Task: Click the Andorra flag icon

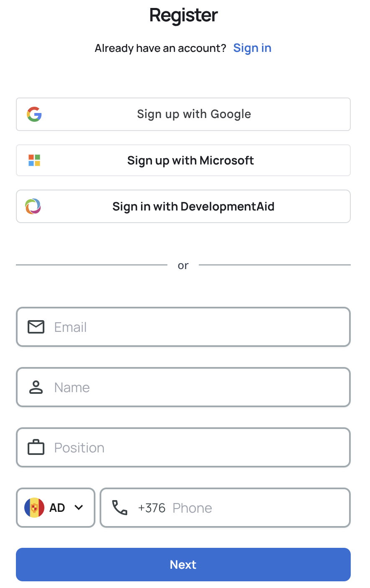Action: pos(34,508)
